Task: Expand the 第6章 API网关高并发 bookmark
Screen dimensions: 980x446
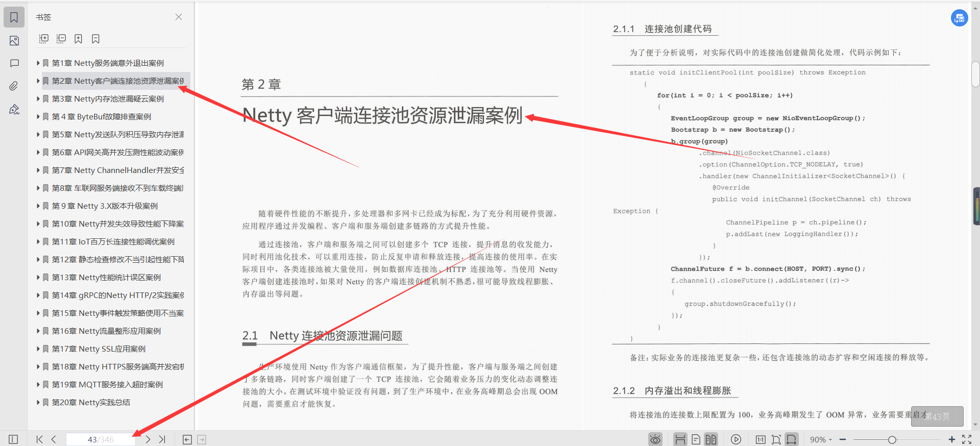Action: tap(38, 153)
